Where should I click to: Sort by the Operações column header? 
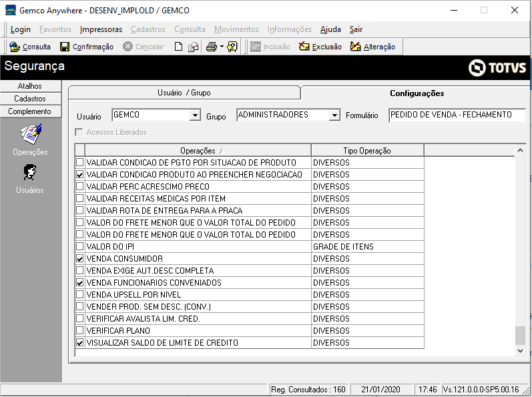click(x=198, y=151)
